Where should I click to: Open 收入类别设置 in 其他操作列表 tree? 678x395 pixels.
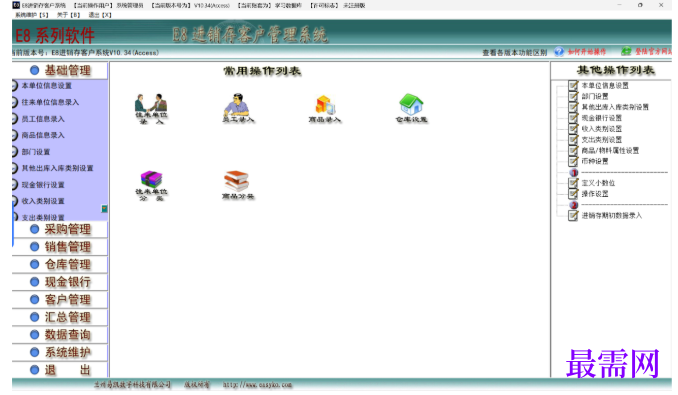click(x=601, y=129)
